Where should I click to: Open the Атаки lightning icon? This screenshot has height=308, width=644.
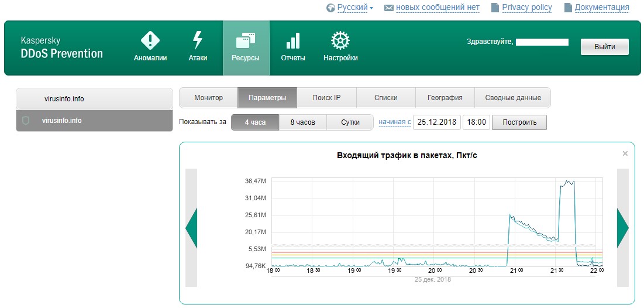pyautogui.click(x=198, y=40)
